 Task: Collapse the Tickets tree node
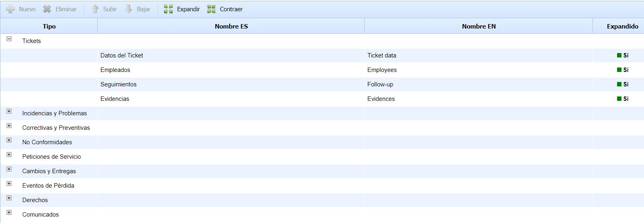click(x=9, y=39)
